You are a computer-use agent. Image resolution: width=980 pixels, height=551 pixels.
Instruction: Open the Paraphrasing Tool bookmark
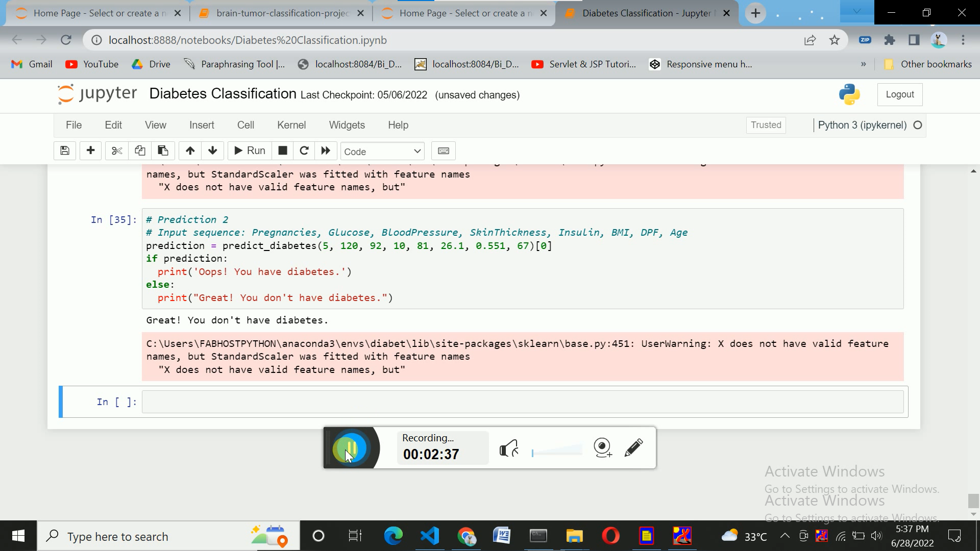tap(235, 64)
